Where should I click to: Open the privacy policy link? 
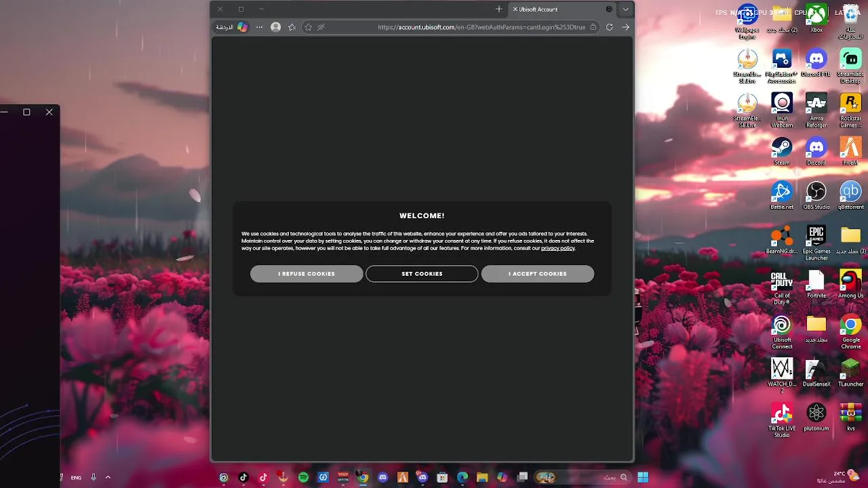[557, 248]
